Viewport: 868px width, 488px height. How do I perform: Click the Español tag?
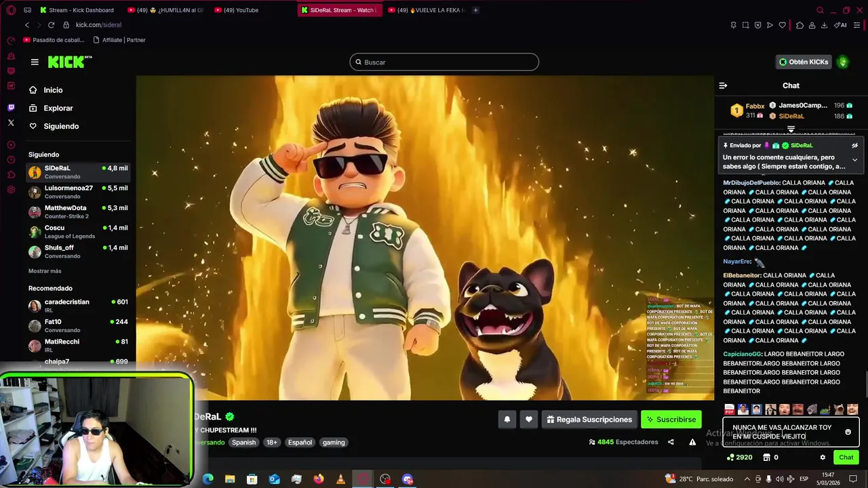tap(300, 442)
